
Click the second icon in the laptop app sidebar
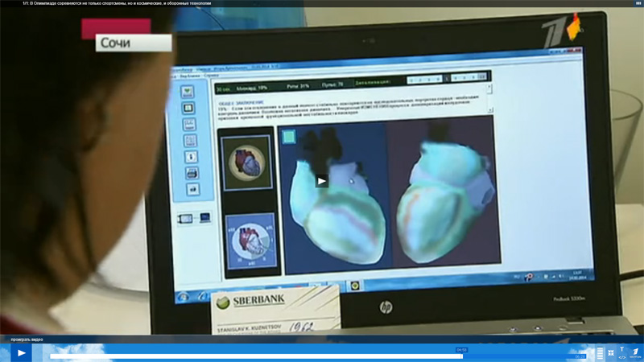pos(188,108)
